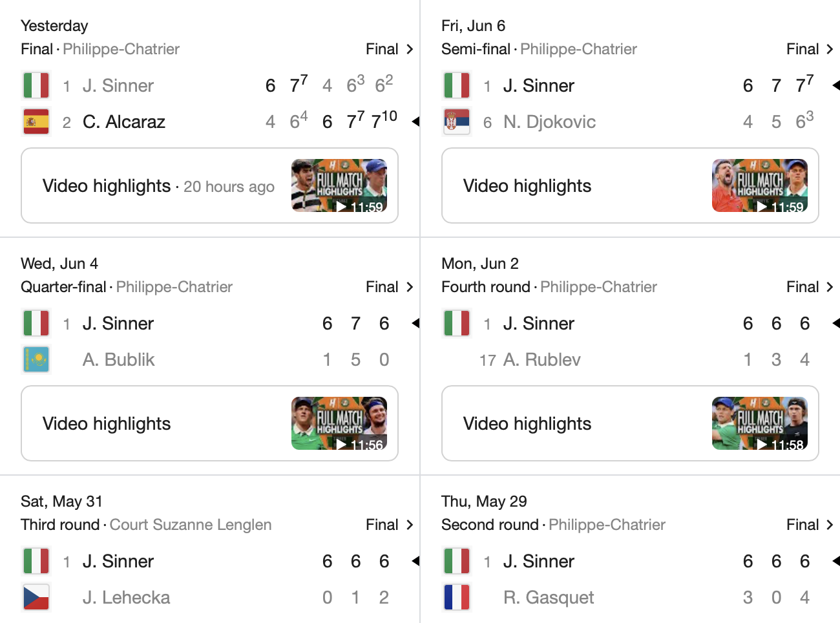Click the N. Djokovic player name

pyautogui.click(x=549, y=121)
